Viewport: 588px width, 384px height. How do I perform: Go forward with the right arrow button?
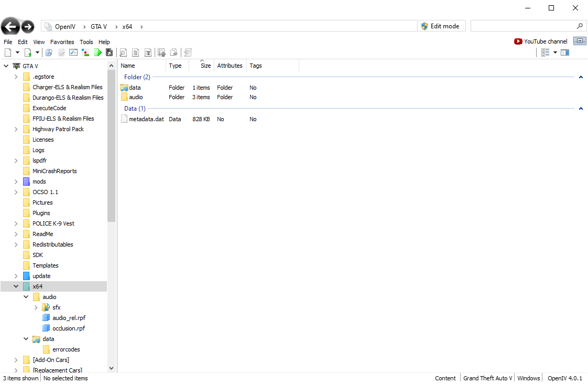27,27
